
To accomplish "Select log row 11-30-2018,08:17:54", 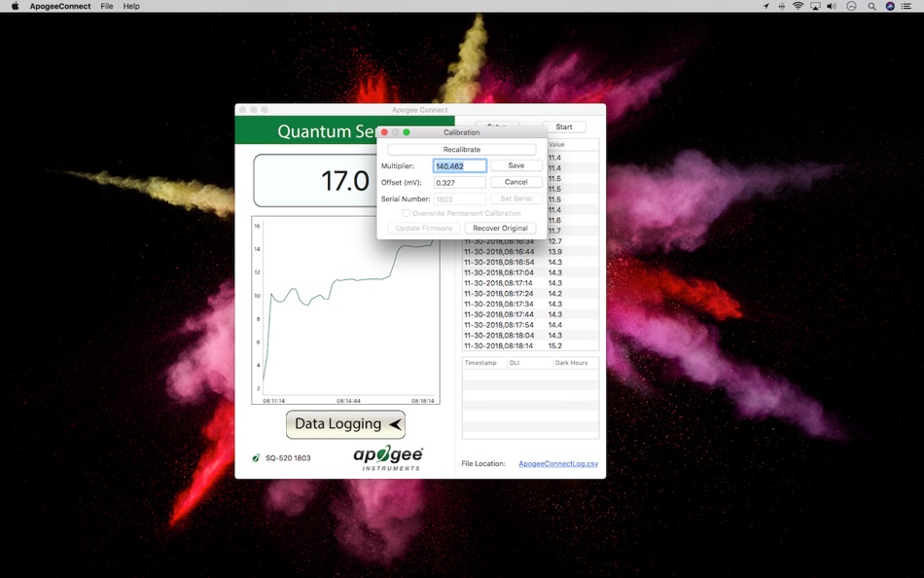I will [x=530, y=325].
